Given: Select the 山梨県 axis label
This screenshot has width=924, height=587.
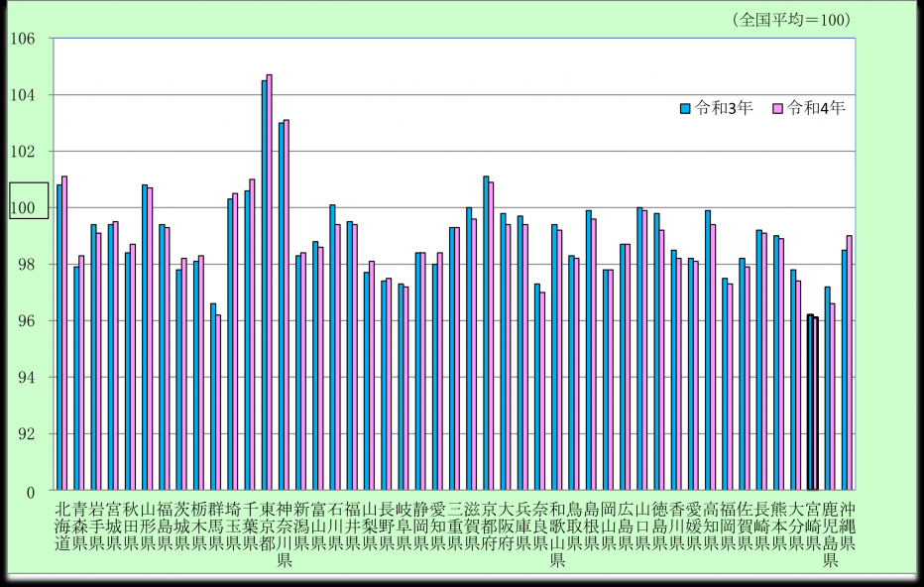Looking at the screenshot, I should (x=370, y=527).
